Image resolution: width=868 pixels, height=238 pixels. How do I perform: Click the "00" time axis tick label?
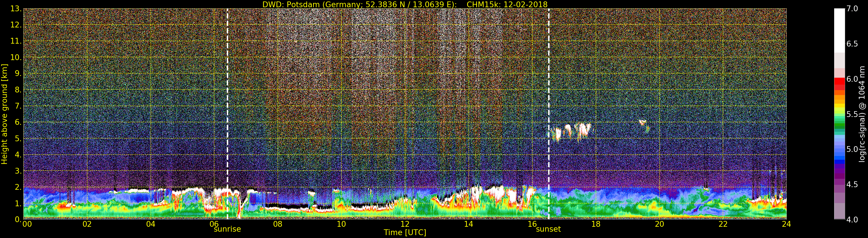(x=27, y=224)
